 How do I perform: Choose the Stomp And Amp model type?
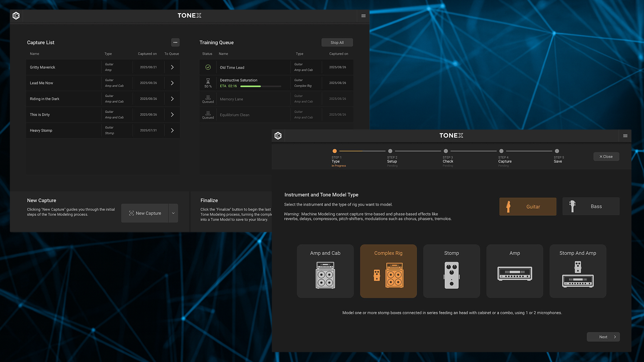pos(578,271)
